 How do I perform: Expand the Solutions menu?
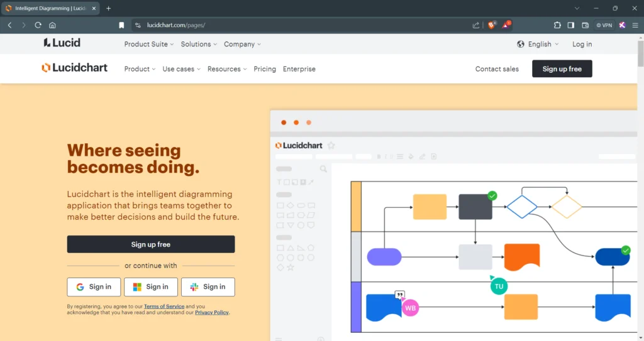click(199, 45)
